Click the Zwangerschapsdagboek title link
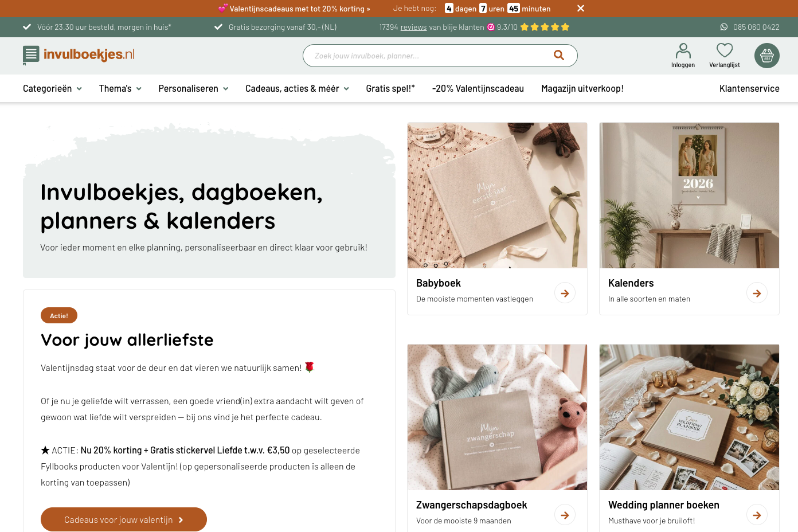The height and width of the screenshot is (532, 798). pyautogui.click(x=471, y=505)
